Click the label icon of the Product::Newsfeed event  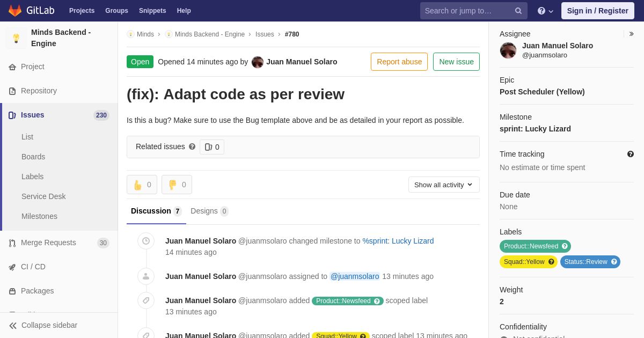tap(146, 300)
